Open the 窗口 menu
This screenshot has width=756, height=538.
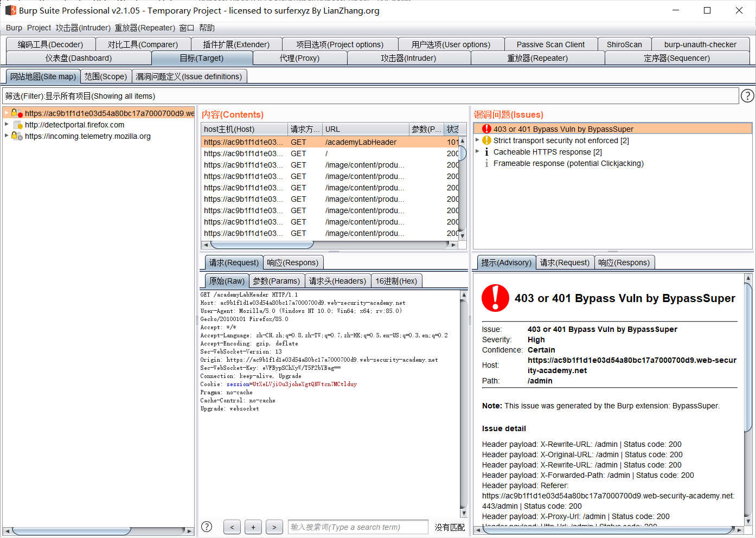click(x=187, y=28)
